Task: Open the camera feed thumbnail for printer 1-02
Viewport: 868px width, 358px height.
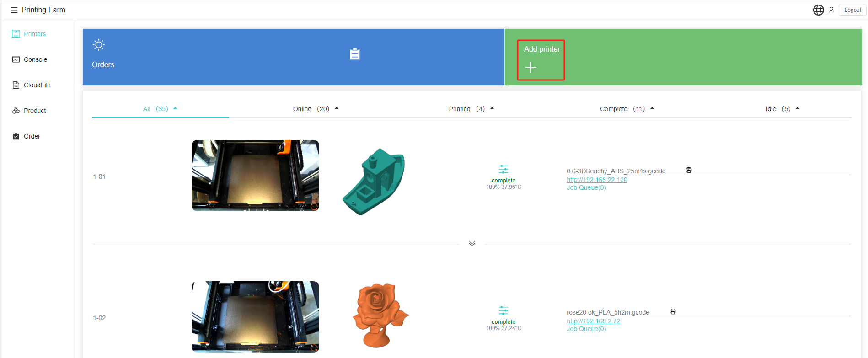Action: (x=255, y=317)
